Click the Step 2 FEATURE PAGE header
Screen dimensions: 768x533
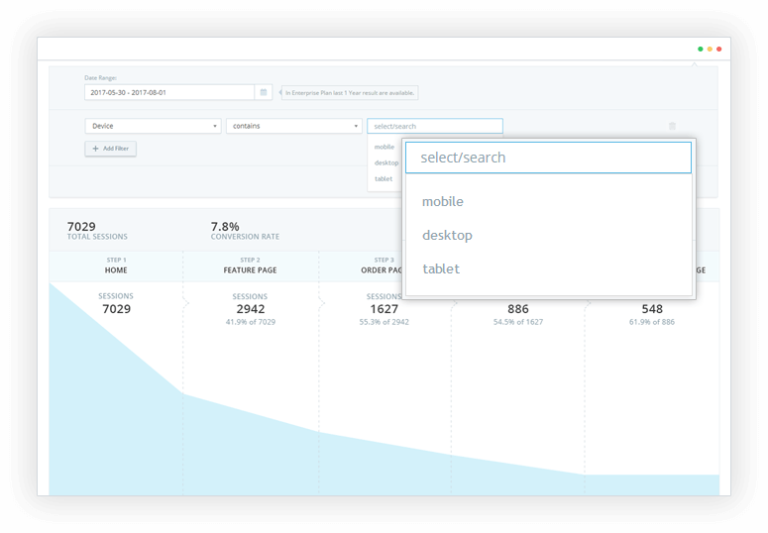click(x=250, y=266)
